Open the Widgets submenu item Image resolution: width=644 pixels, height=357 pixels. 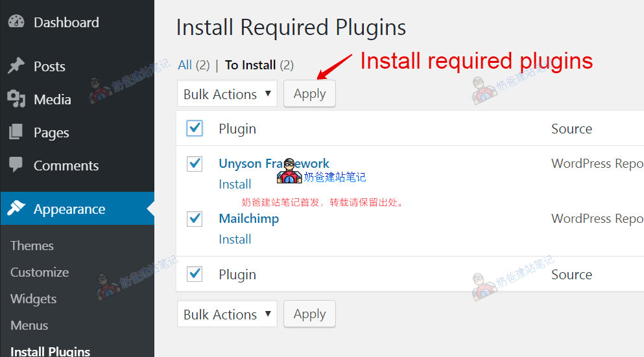[x=33, y=299]
